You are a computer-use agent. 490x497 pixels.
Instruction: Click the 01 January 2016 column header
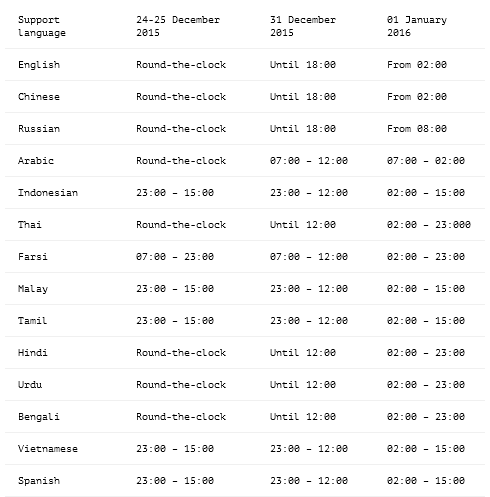point(417,26)
